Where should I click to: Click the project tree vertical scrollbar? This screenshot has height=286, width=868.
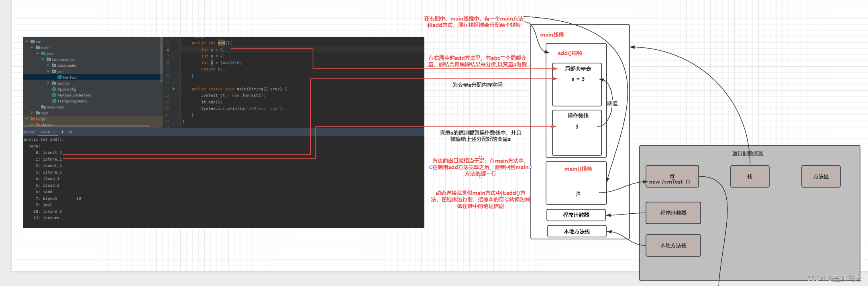(x=161, y=60)
